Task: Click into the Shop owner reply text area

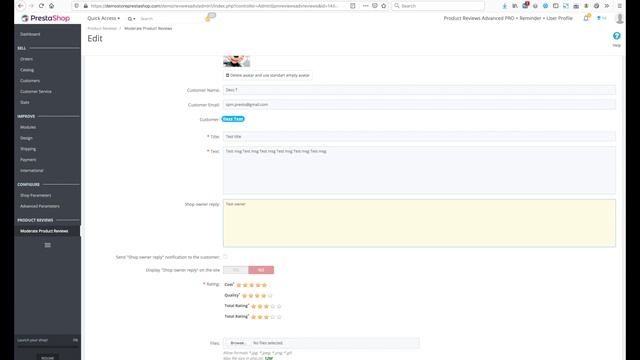Action: [419, 223]
